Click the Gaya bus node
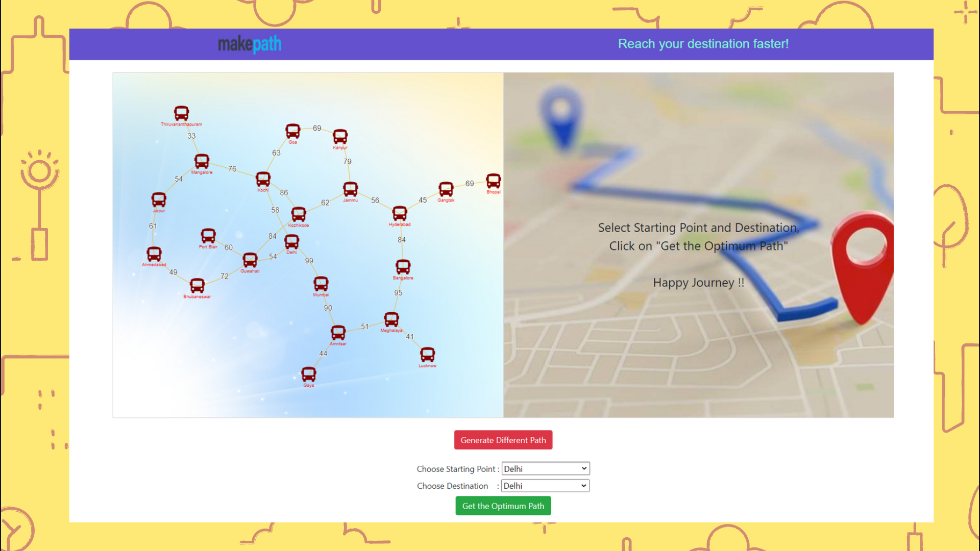This screenshot has height=551, width=980. (x=309, y=374)
